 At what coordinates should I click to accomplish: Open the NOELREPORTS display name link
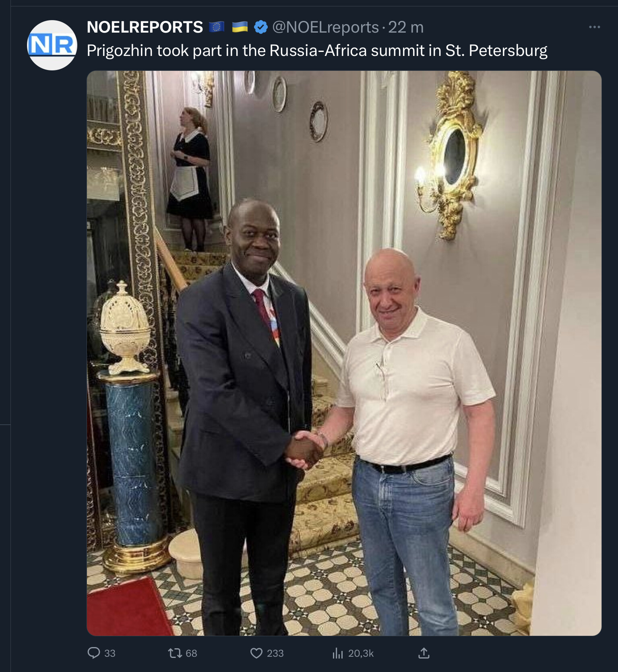[145, 27]
